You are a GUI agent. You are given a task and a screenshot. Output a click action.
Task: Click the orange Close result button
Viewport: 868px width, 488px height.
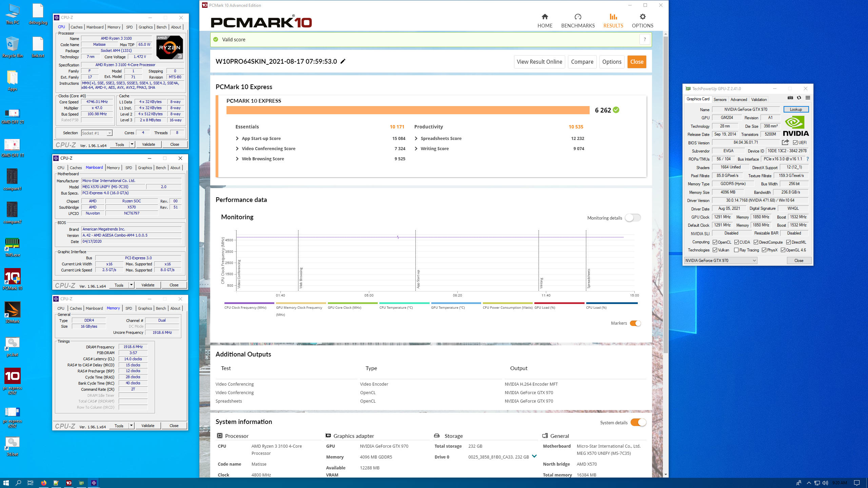(636, 62)
